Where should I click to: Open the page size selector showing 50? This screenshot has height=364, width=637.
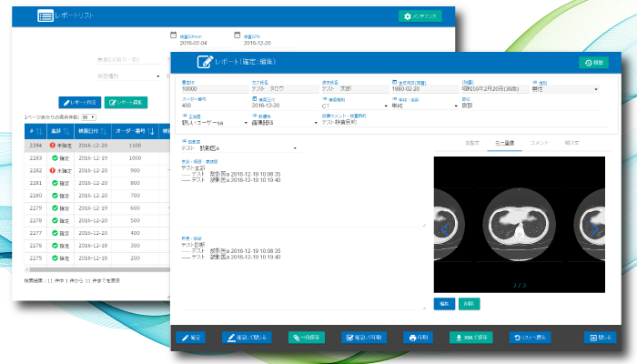(x=88, y=117)
